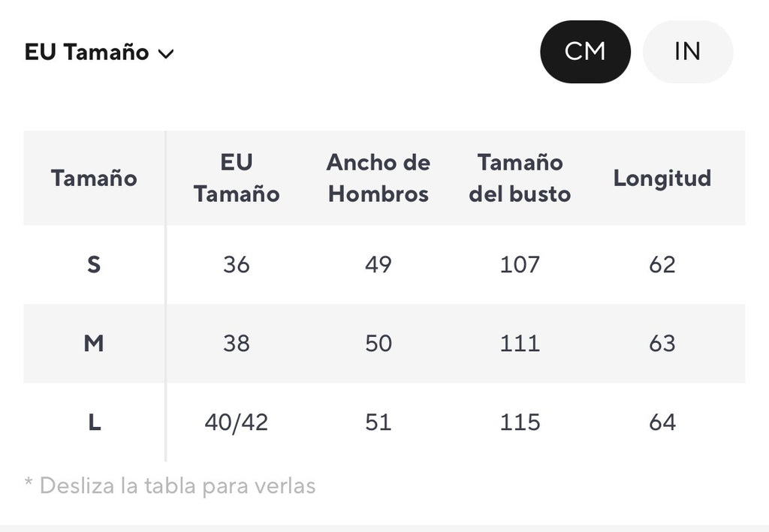Image resolution: width=769 pixels, height=532 pixels.
Task: Click EU size value 40/42
Action: 237,422
